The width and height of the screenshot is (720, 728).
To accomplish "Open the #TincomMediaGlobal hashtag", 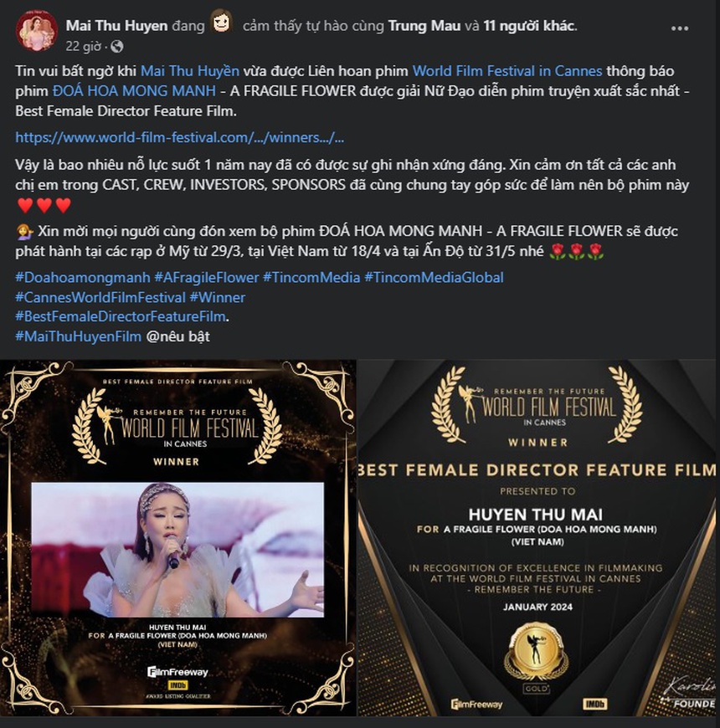I will pyautogui.click(x=434, y=278).
